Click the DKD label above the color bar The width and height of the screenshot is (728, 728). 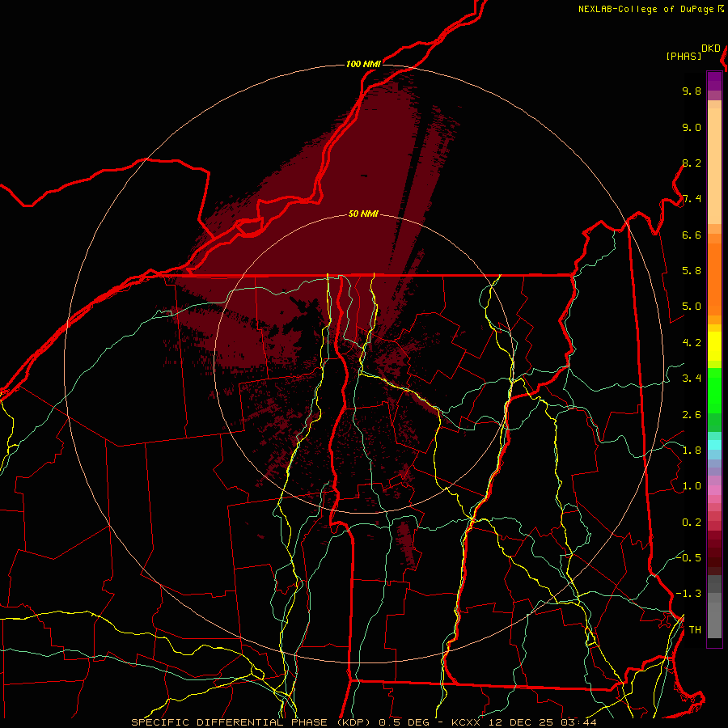(711, 49)
